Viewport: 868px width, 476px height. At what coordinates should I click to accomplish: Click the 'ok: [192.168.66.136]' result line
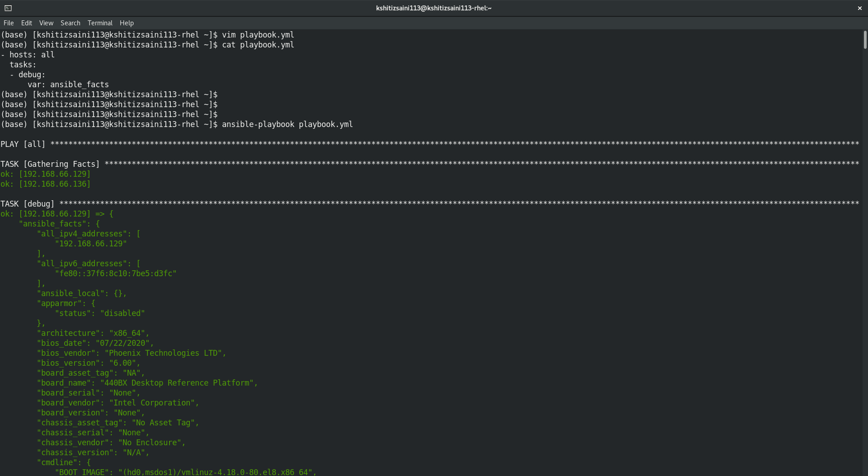point(46,184)
